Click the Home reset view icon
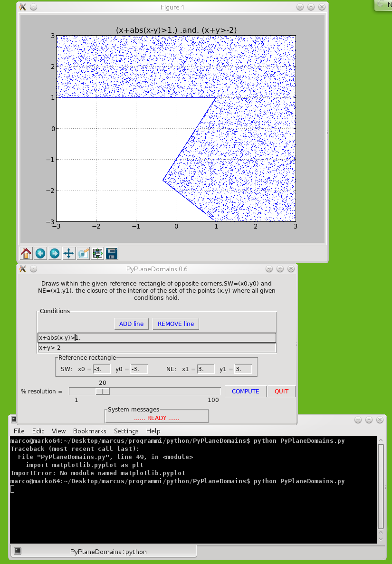The height and width of the screenshot is (564, 392). coord(26,254)
